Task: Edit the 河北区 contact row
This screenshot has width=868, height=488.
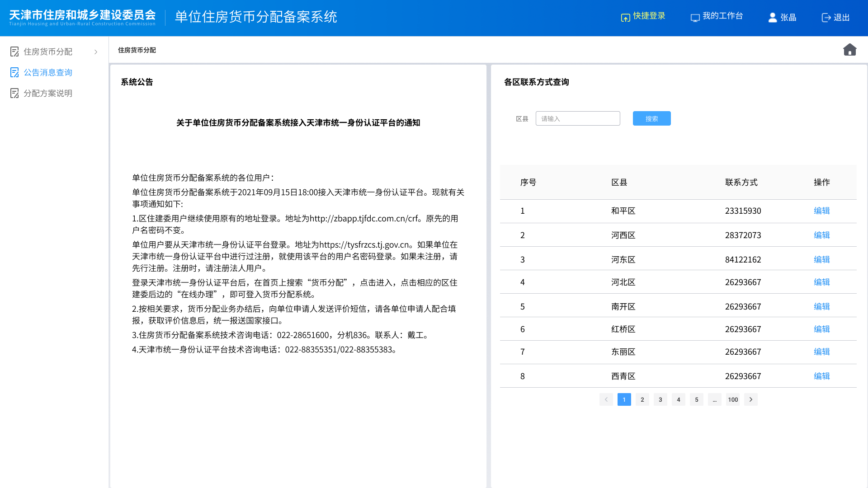Action: [821, 282]
